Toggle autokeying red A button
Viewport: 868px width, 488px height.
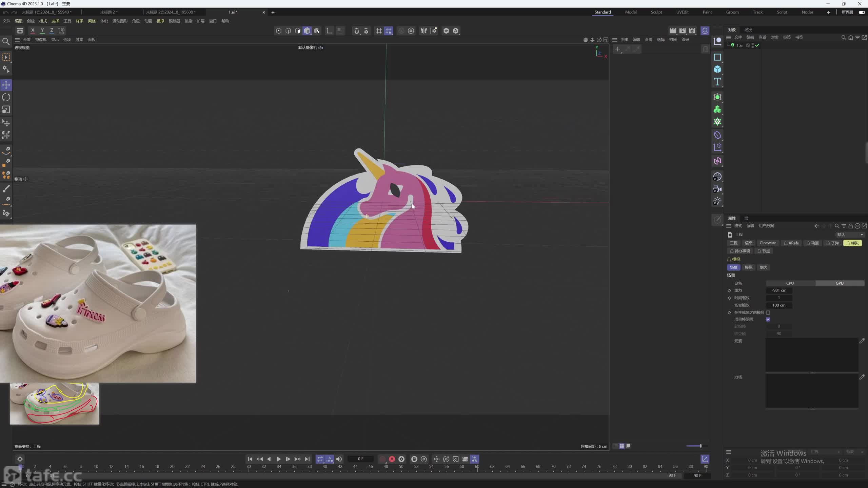pos(392,459)
